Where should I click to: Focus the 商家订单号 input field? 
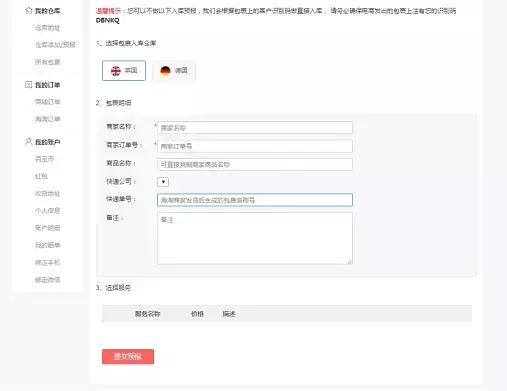point(255,146)
